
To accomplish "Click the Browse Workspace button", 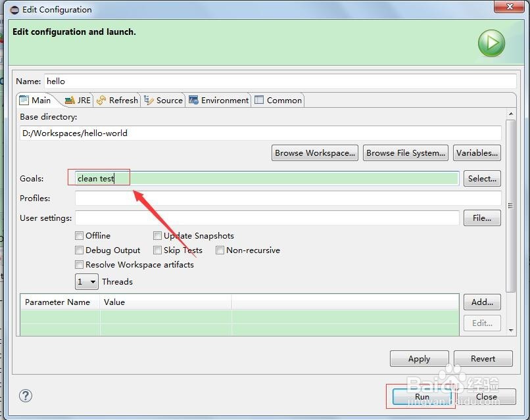I will (315, 153).
